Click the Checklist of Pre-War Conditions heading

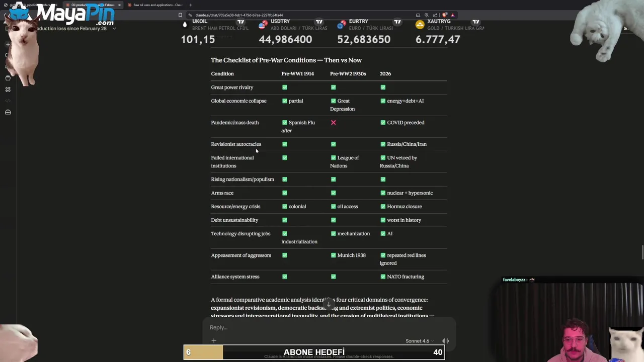286,60
